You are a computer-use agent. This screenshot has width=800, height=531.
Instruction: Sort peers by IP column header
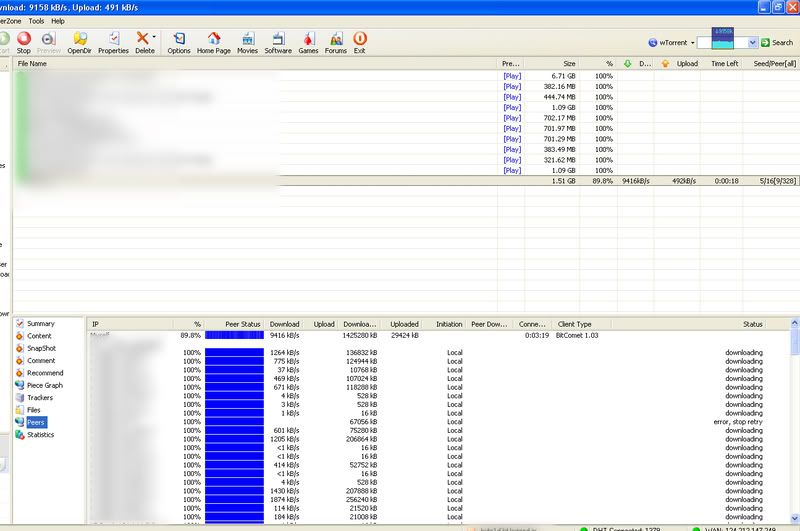tap(130, 324)
